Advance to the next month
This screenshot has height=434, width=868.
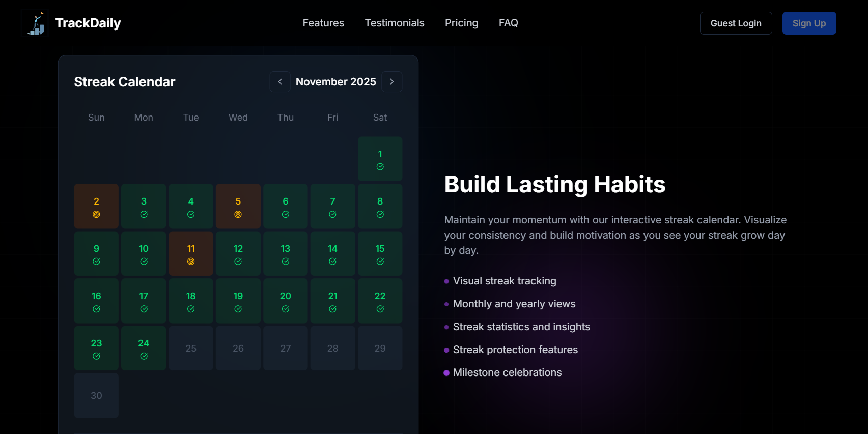click(391, 81)
